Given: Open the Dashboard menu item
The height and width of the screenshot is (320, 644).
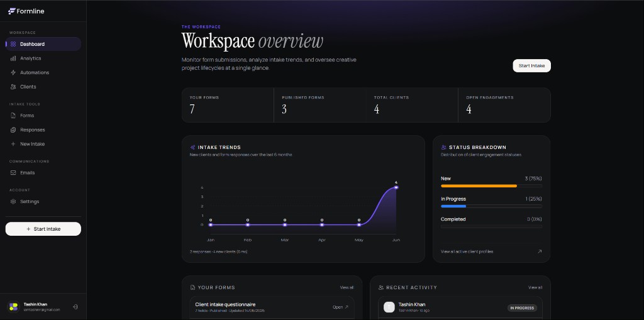Looking at the screenshot, I should coord(43,44).
